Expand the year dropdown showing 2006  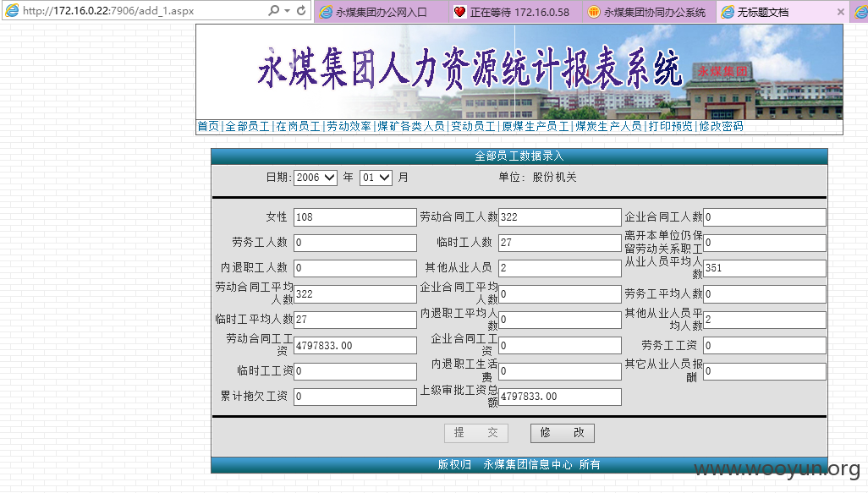(315, 178)
